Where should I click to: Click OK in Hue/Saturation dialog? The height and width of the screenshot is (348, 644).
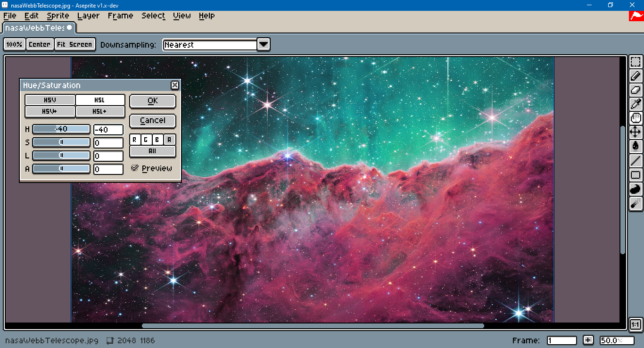pyautogui.click(x=153, y=101)
